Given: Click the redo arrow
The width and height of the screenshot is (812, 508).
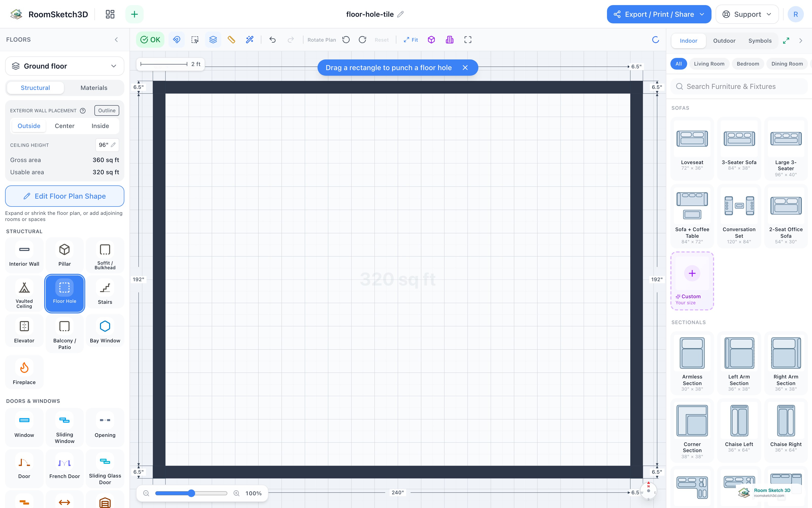Looking at the screenshot, I should (x=291, y=40).
